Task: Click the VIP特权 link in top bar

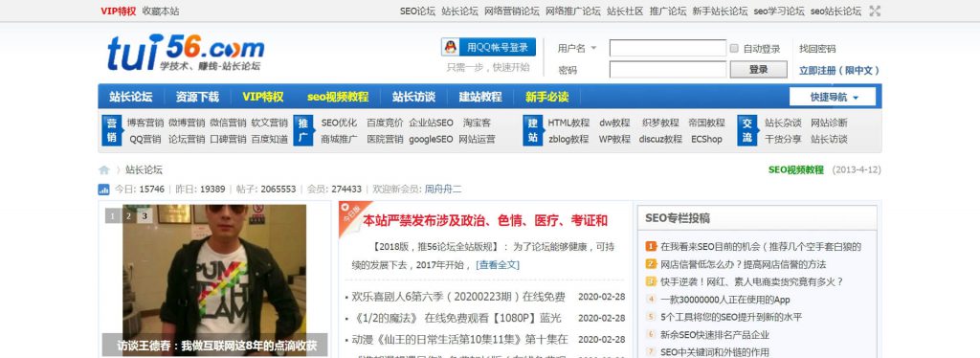Action: [118, 11]
